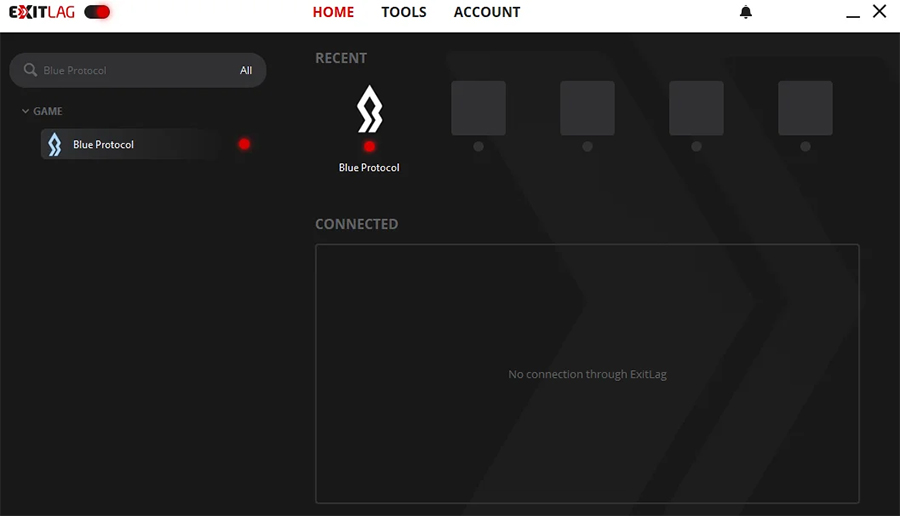Click the Blue Protocol label under Recent
900x516 pixels.
369,168
